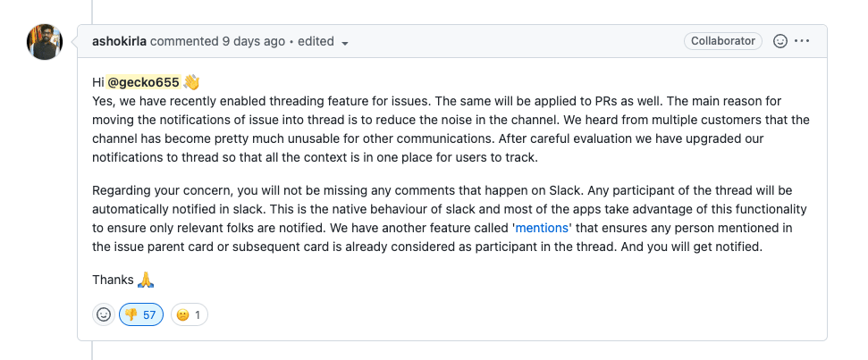
Task: Click ashokirla's profile avatar picture
Action: (45, 42)
